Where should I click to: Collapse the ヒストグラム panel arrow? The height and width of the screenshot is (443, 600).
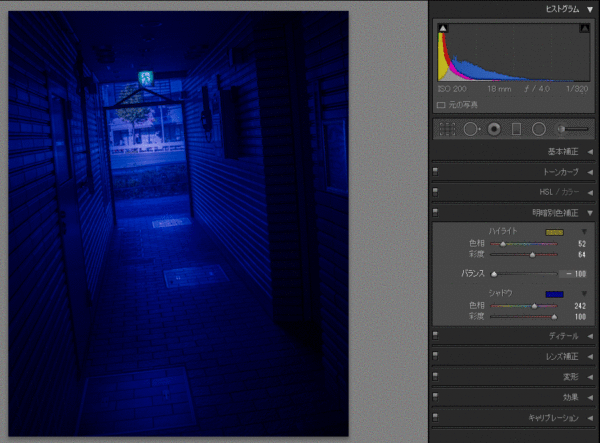[590, 10]
